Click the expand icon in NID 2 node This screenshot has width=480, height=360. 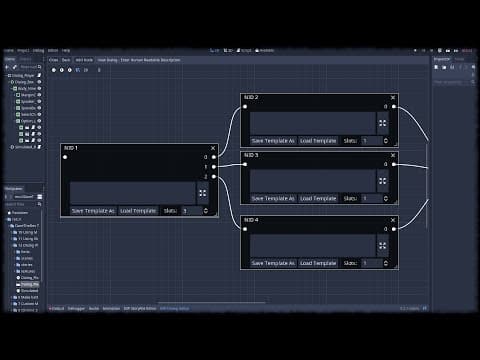(x=383, y=123)
